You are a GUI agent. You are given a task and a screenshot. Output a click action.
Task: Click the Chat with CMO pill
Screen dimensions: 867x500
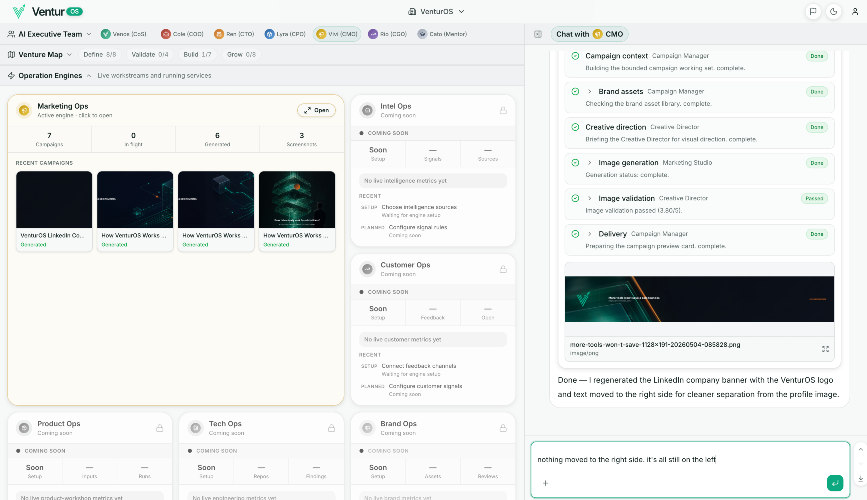(x=590, y=34)
